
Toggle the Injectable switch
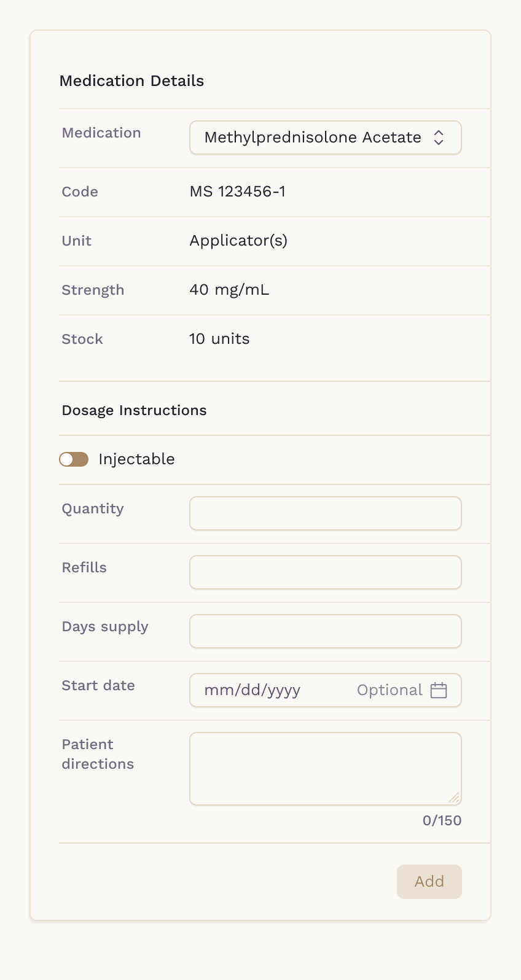[x=74, y=459]
